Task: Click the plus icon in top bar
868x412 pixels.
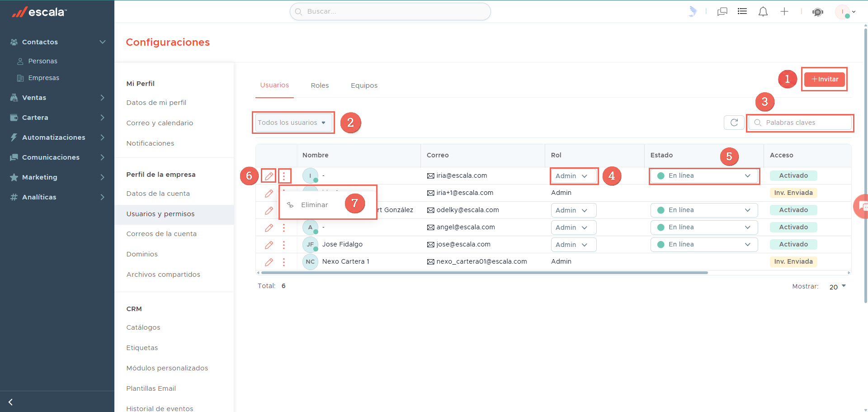Action: (x=784, y=12)
